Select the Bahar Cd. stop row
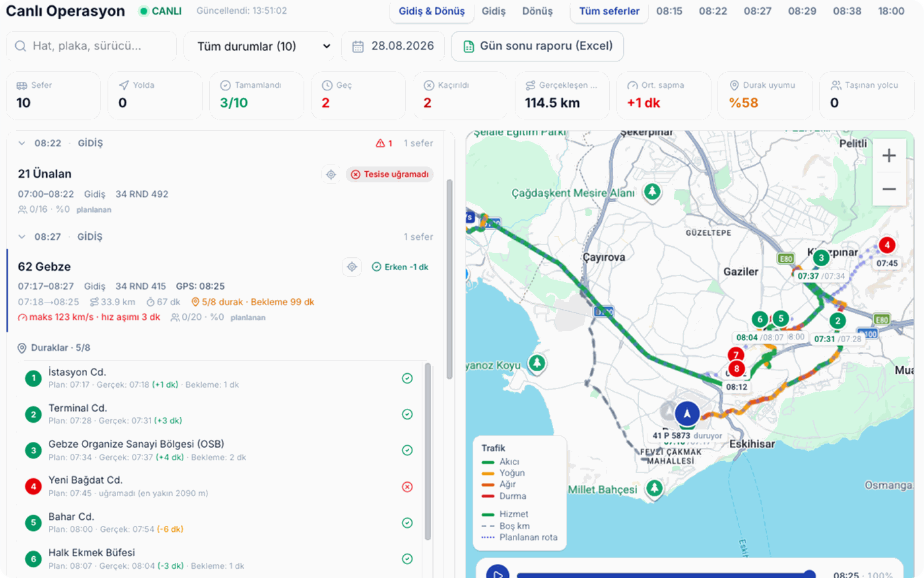Viewport: 924px width, 578px height. [219, 523]
